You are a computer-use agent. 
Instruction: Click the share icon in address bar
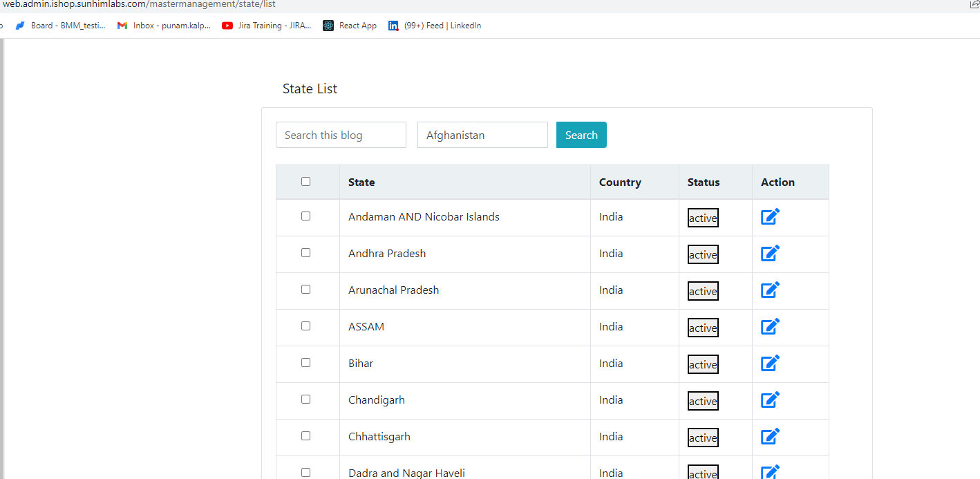click(974, 4)
